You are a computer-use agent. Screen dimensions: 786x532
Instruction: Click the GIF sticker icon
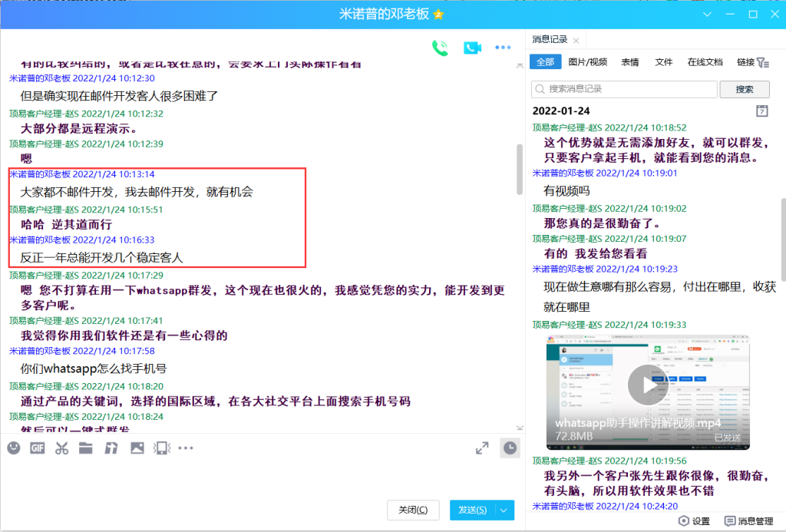[38, 448]
